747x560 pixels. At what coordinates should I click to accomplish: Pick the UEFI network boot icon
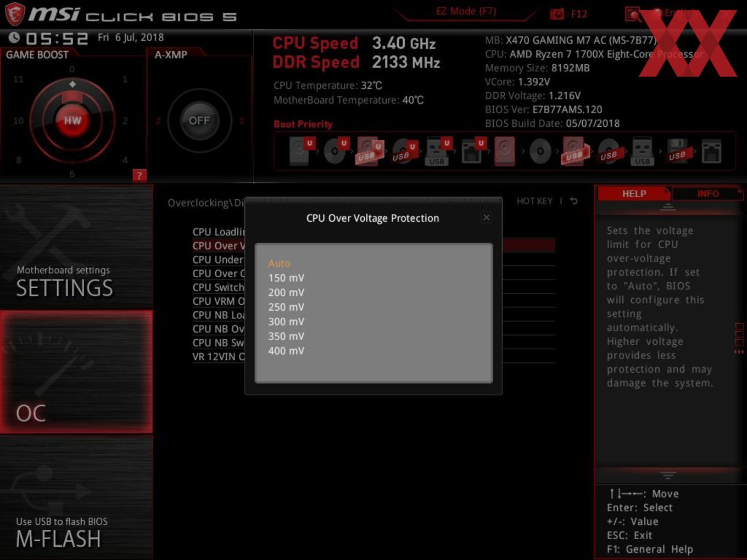click(x=472, y=151)
